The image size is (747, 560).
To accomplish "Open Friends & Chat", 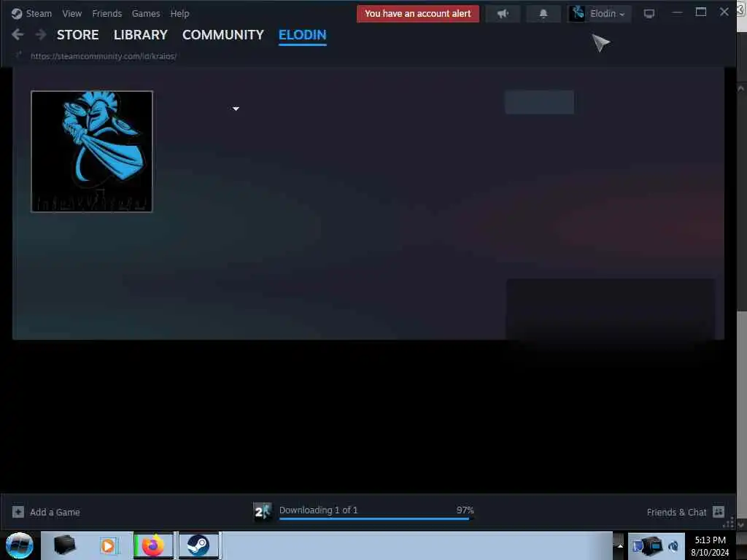I will pos(676,513).
